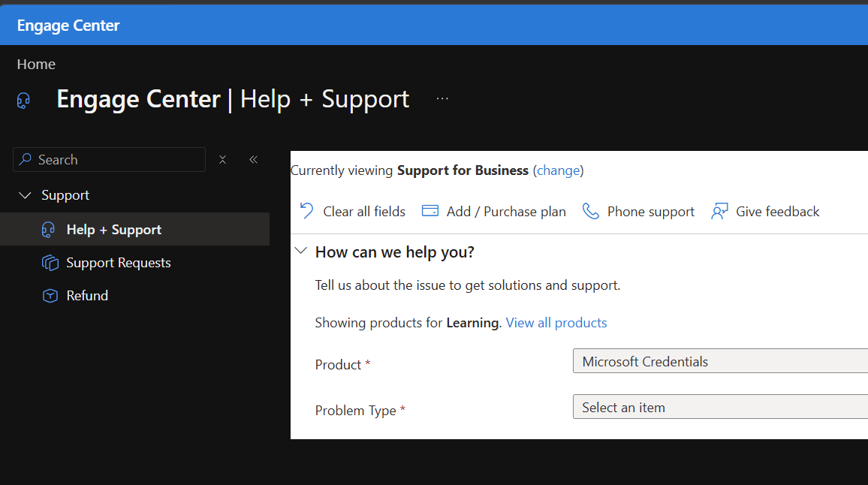Image resolution: width=868 pixels, height=485 pixels.
Task: Clear the sidebar search with X icon
Action: (x=222, y=160)
